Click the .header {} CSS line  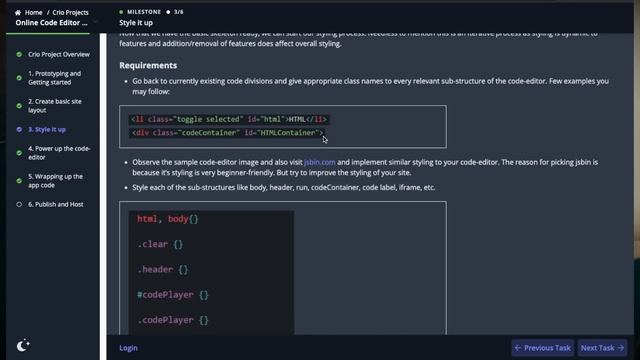click(x=163, y=270)
